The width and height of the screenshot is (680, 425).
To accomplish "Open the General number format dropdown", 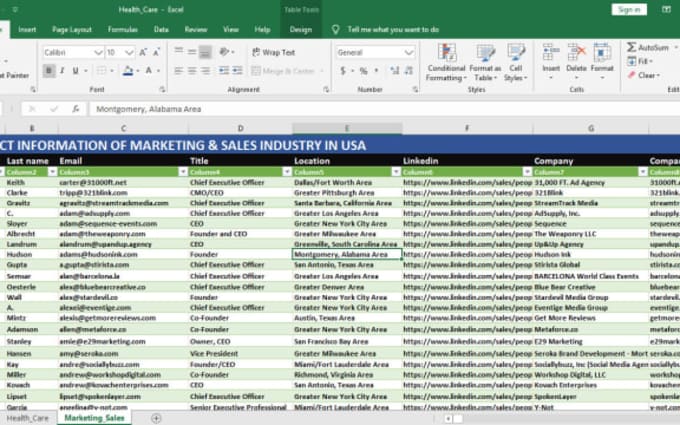I will [x=409, y=52].
